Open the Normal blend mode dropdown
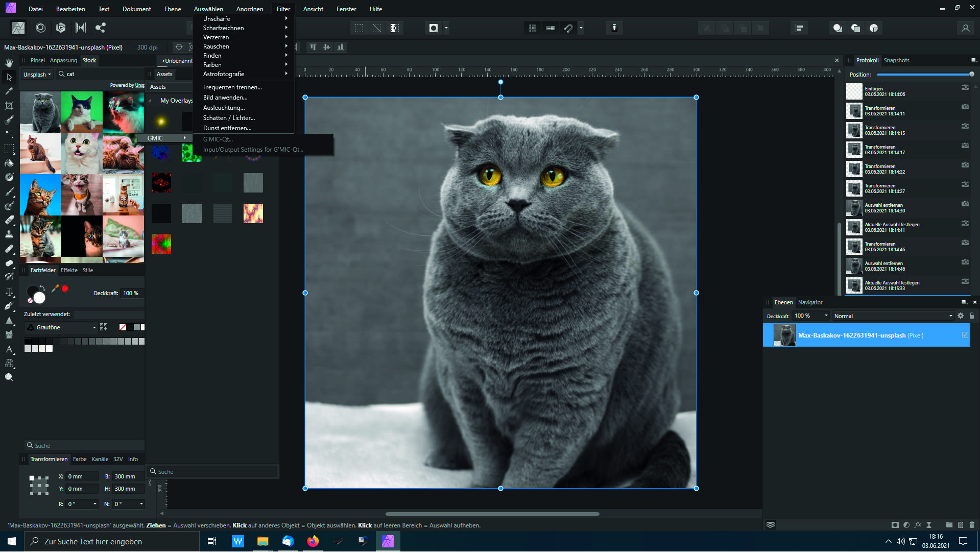The height and width of the screenshot is (553, 980). 893,316
